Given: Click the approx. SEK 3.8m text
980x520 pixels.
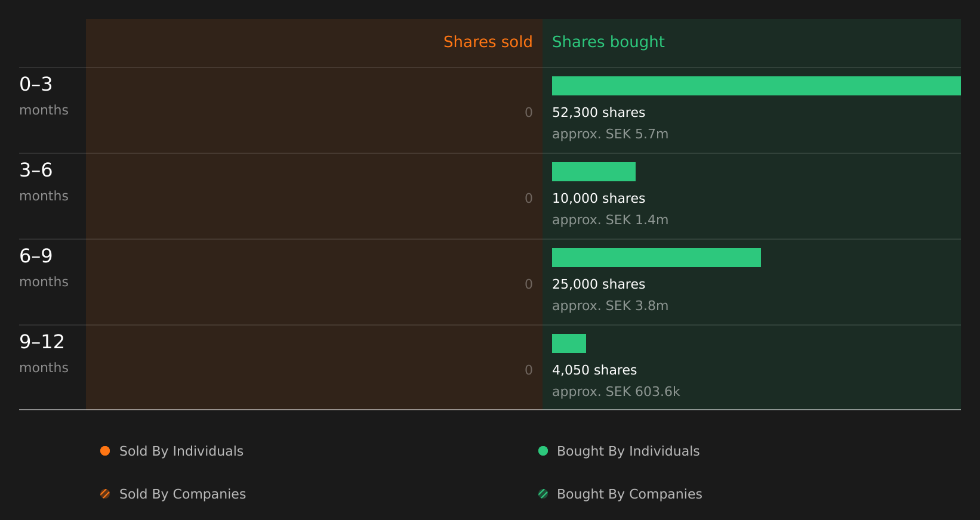Looking at the screenshot, I should tap(610, 306).
